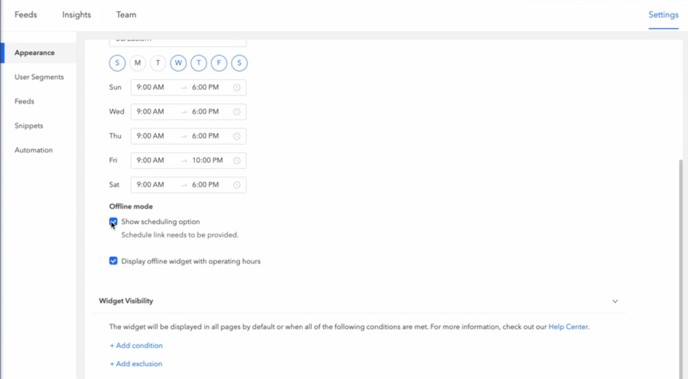This screenshot has width=688, height=379.
Task: Toggle the Wednesday day circle
Action: (178, 63)
